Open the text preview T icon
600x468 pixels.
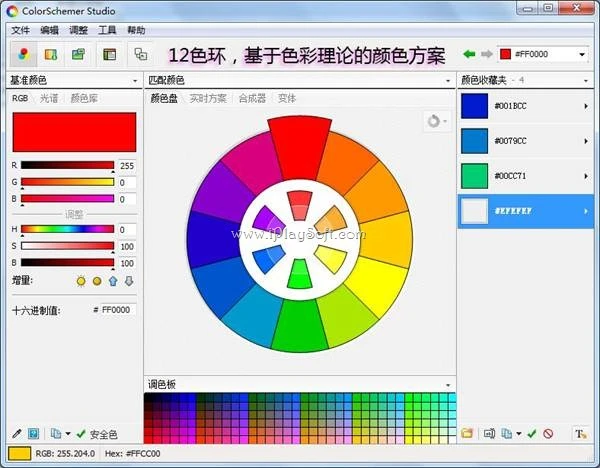pos(580,434)
